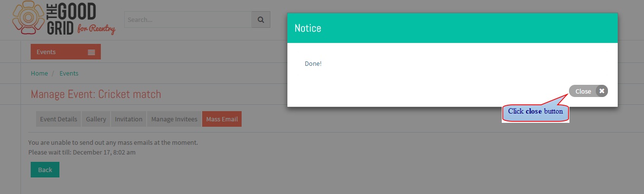Click inside the Search input field
Image resolution: width=644 pixels, height=194 pixels.
188,19
